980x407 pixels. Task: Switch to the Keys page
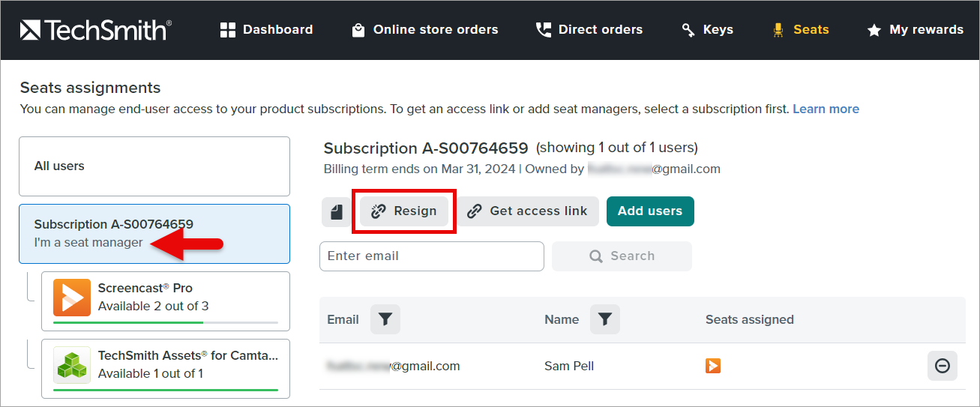[707, 30]
